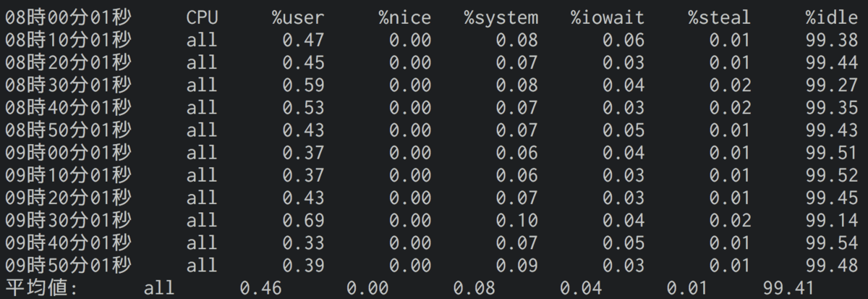Select the all CPU label in 平均値 row
868x299 pixels.
(x=159, y=287)
